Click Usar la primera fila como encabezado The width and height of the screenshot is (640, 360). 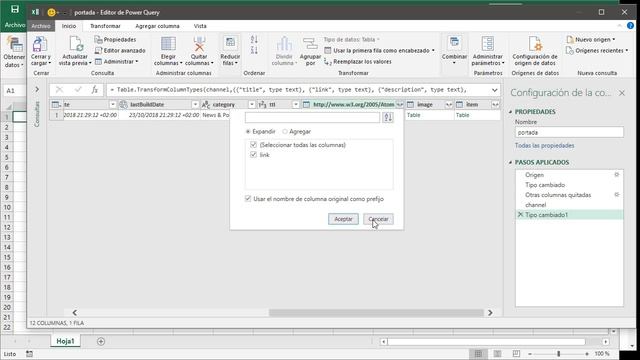(379, 51)
